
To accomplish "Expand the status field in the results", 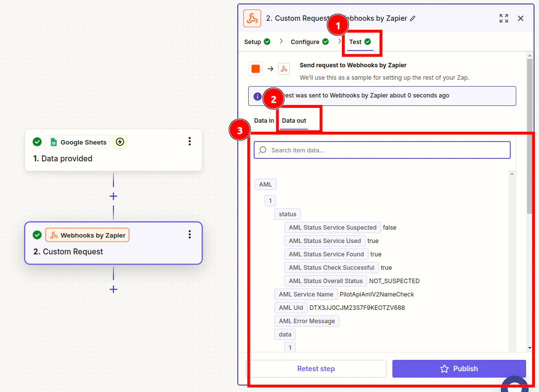I will [287, 214].
